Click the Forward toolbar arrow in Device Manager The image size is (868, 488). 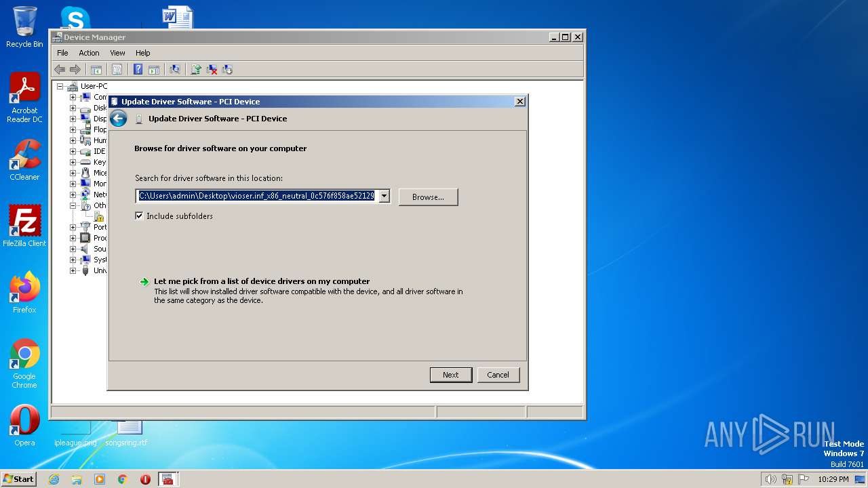tap(75, 69)
